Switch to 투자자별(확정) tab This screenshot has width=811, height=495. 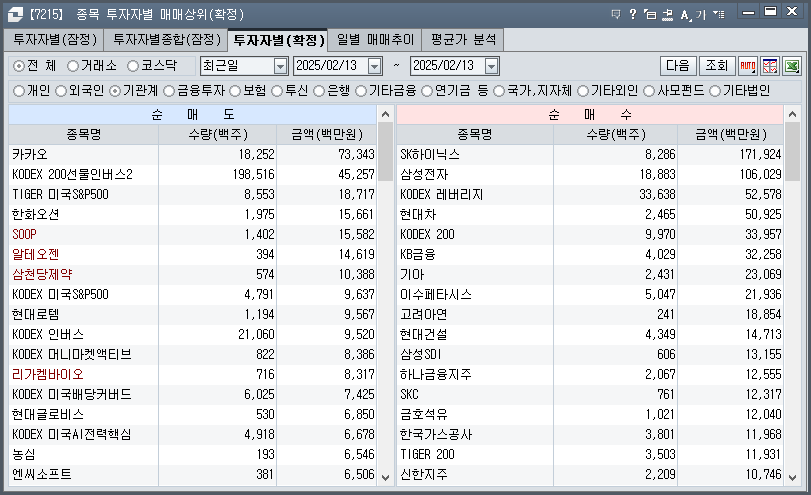pyautogui.click(x=278, y=40)
